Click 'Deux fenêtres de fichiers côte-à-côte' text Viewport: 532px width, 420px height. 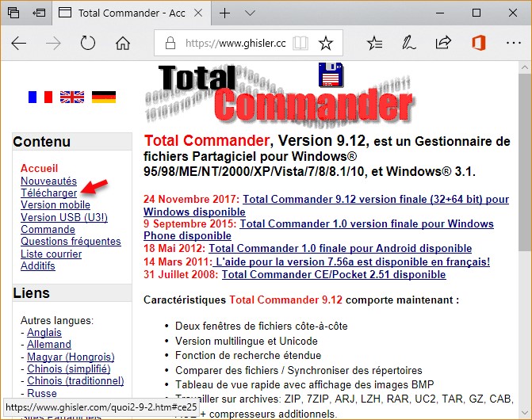click(x=262, y=326)
